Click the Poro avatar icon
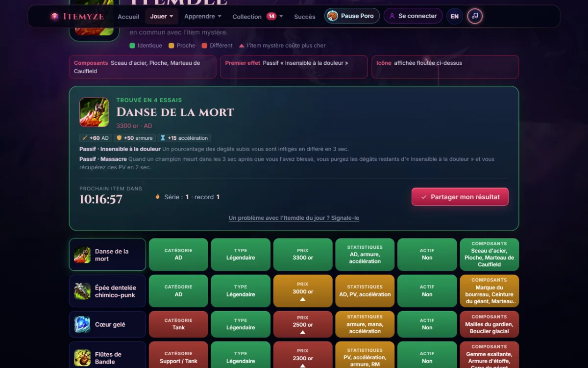 [x=332, y=16]
